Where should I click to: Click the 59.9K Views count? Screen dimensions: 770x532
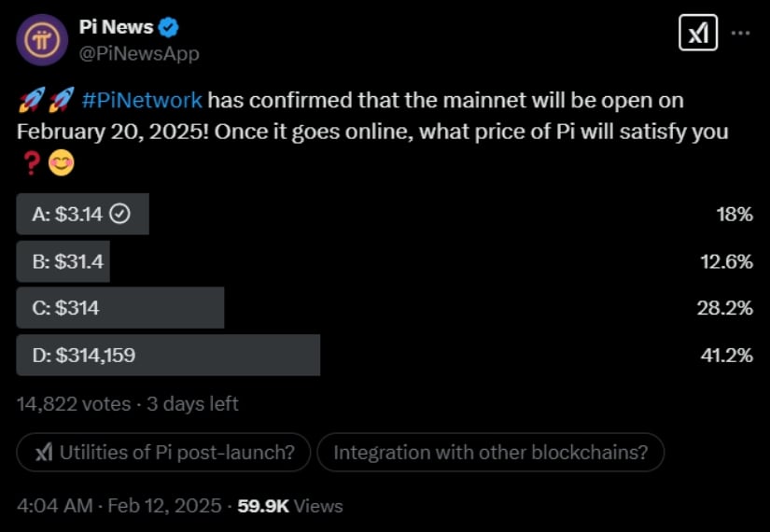tap(290, 506)
